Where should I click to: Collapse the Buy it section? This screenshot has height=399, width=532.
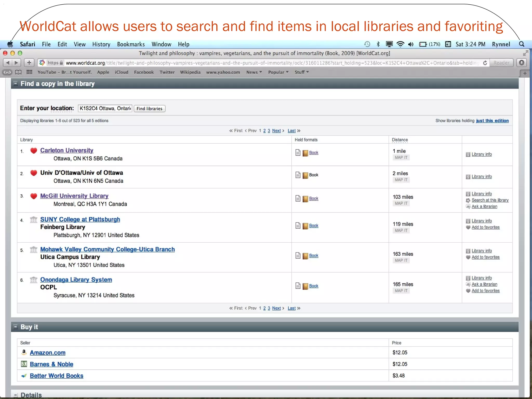pos(16,327)
